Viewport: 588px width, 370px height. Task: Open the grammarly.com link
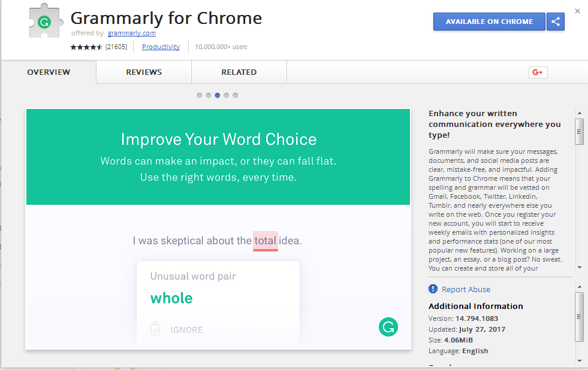pyautogui.click(x=132, y=33)
